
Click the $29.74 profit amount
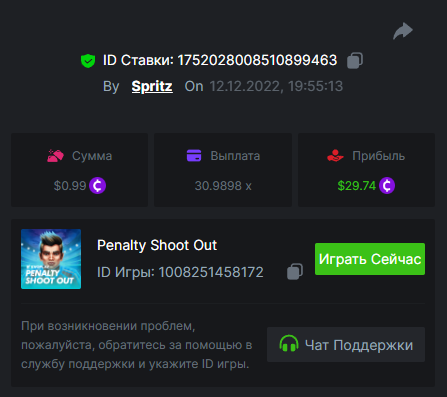point(357,186)
